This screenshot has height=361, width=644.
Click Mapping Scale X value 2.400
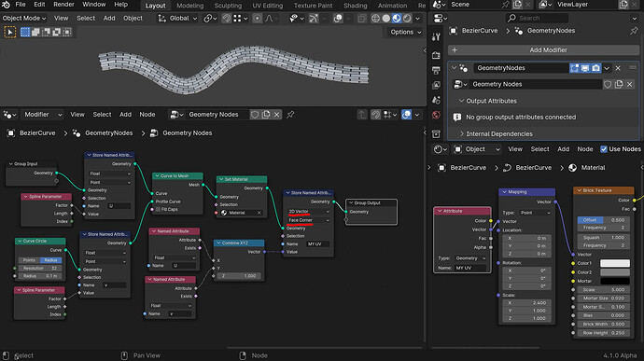[527, 303]
